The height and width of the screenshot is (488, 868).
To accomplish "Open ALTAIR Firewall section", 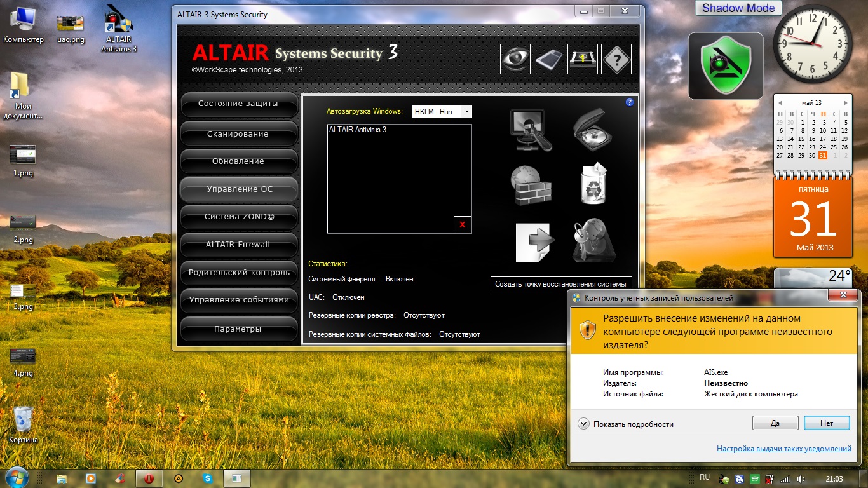I will [x=238, y=245].
